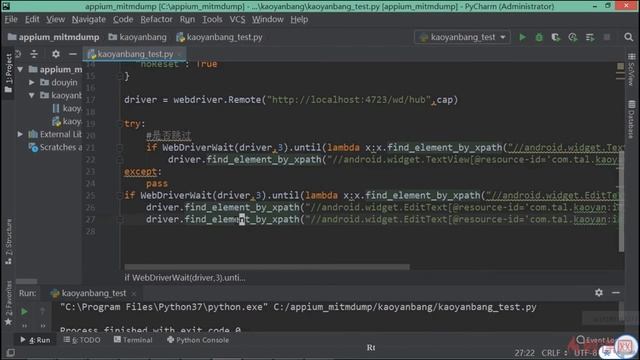
Task: Open Search Everywhere magnifier icon
Action: coord(629,37)
